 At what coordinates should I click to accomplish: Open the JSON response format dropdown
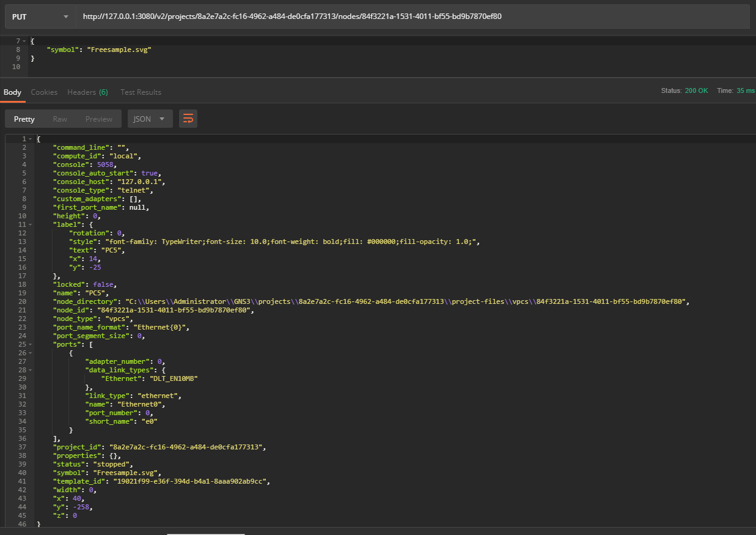pyautogui.click(x=150, y=119)
